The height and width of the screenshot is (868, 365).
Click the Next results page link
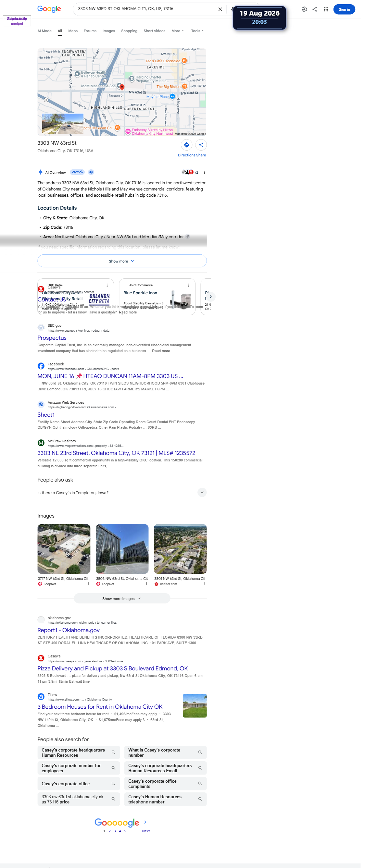(146, 831)
